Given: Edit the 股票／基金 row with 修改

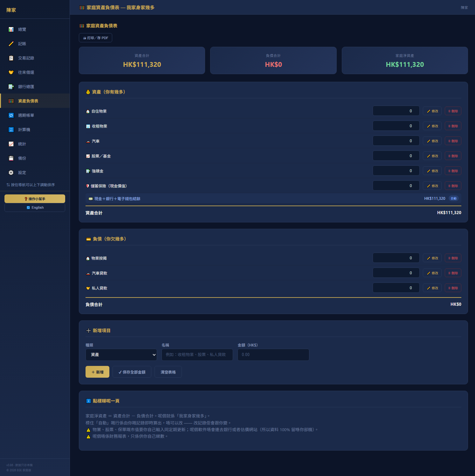Looking at the screenshot, I should coord(432,156).
